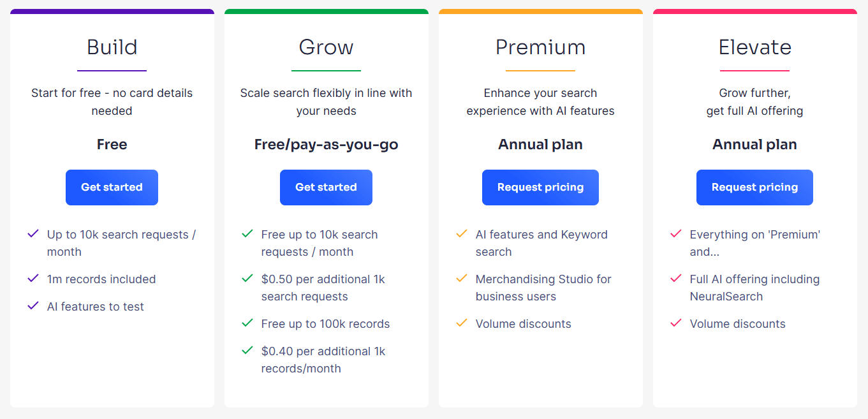The height and width of the screenshot is (419, 868).
Task: Select the 'Build' plan heading
Action: (x=112, y=47)
